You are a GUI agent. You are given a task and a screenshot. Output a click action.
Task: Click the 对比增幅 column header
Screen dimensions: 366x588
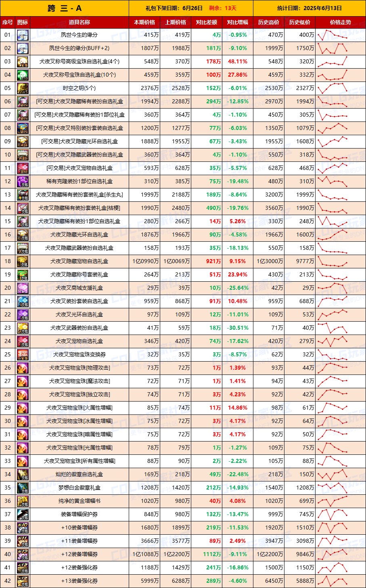tap(238, 23)
